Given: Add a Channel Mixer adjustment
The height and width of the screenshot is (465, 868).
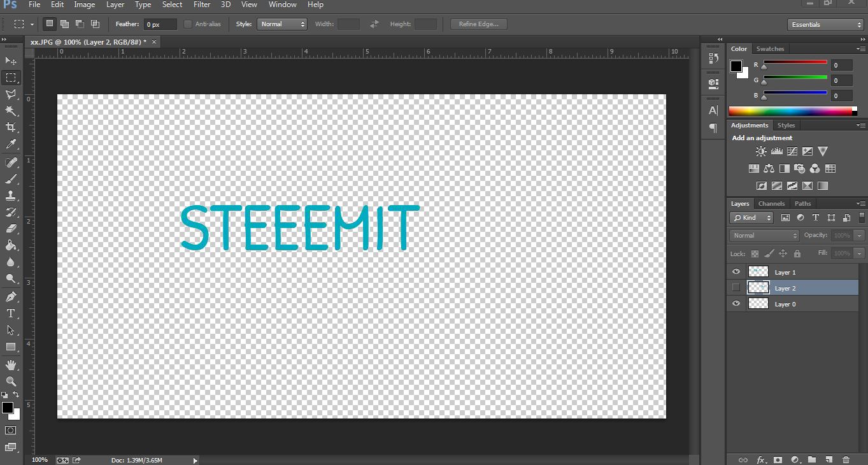Looking at the screenshot, I should pyautogui.click(x=815, y=169).
